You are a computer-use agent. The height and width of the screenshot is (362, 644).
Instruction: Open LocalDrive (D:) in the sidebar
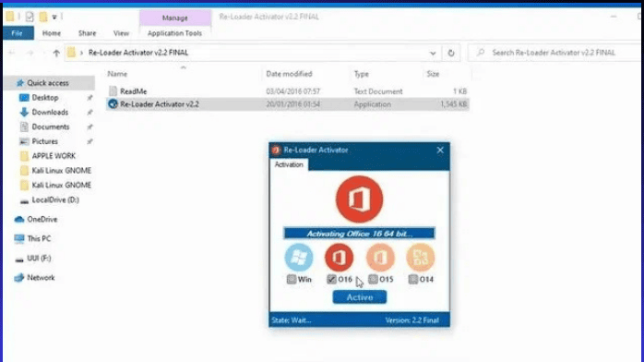pos(55,200)
